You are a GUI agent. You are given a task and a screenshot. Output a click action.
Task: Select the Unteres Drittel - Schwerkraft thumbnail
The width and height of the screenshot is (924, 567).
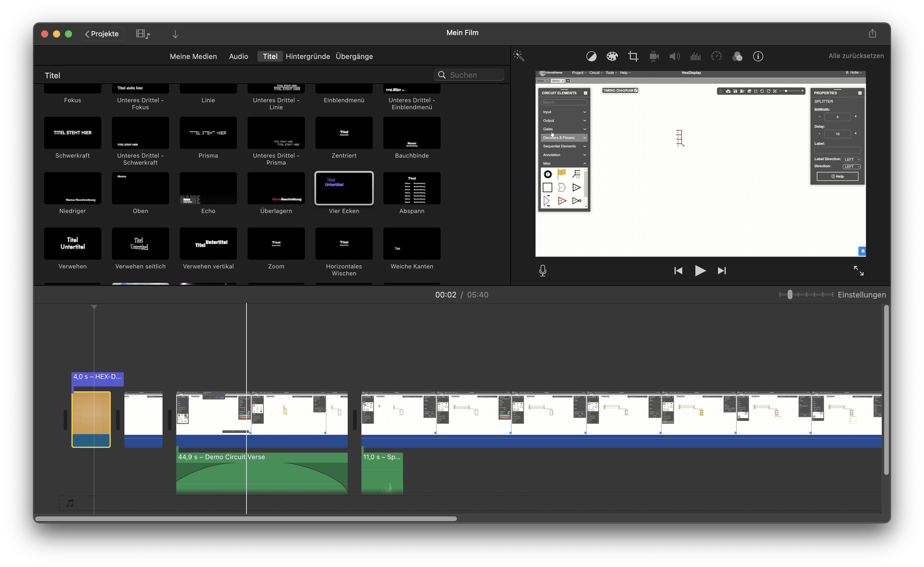(140, 133)
